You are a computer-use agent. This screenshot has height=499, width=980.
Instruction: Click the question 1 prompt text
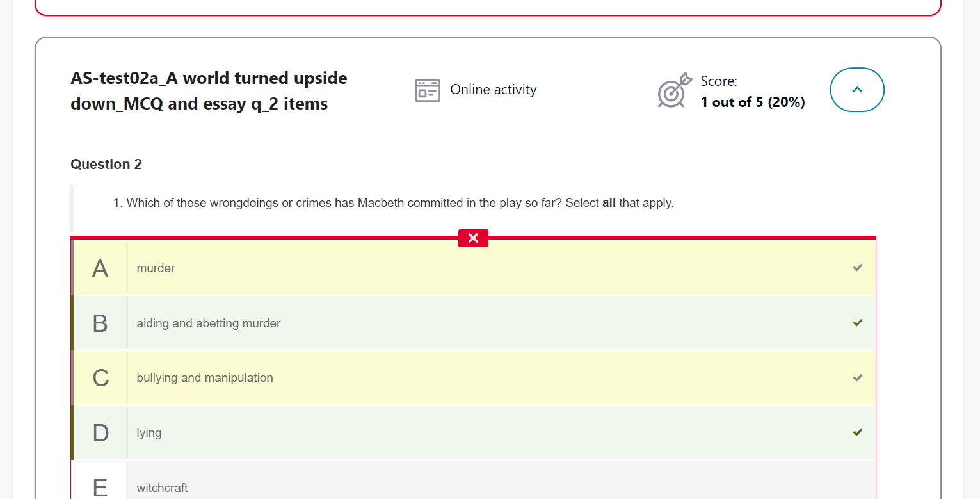pos(394,202)
